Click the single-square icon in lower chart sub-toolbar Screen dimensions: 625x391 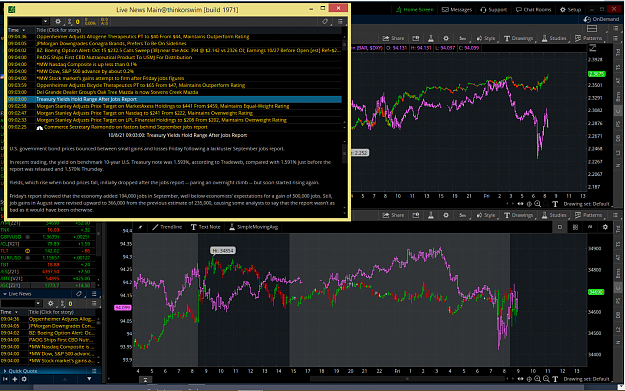coord(560,227)
